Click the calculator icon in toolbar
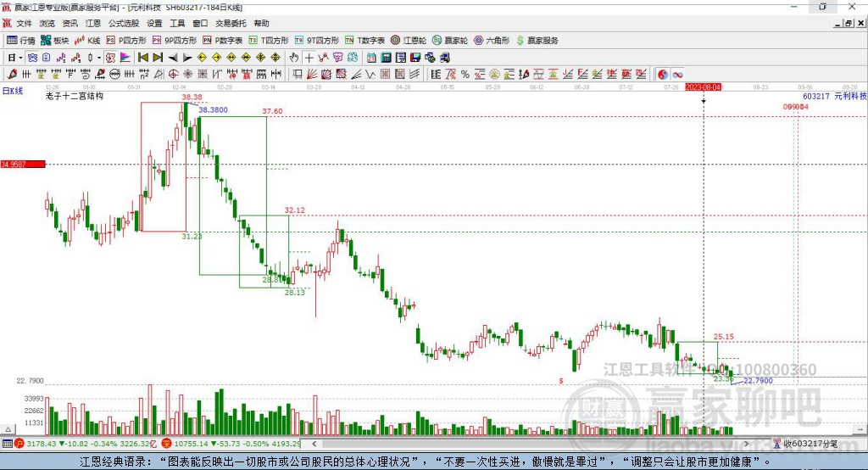The width and height of the screenshot is (868, 470). tap(387, 58)
